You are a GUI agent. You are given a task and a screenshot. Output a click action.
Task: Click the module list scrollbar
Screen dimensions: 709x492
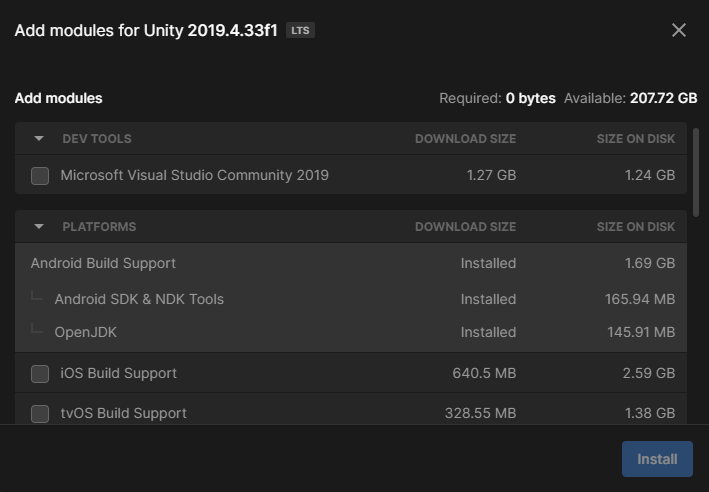tap(695, 172)
